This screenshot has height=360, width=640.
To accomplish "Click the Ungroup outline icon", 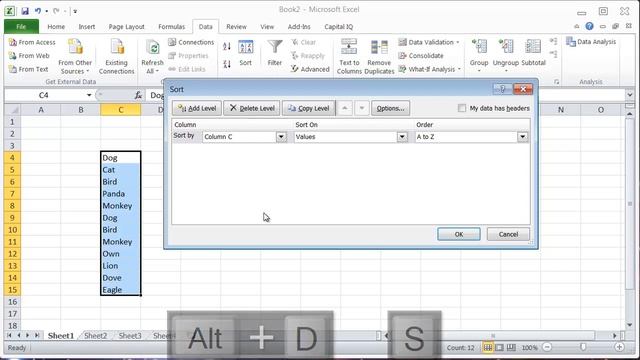I will [506, 47].
